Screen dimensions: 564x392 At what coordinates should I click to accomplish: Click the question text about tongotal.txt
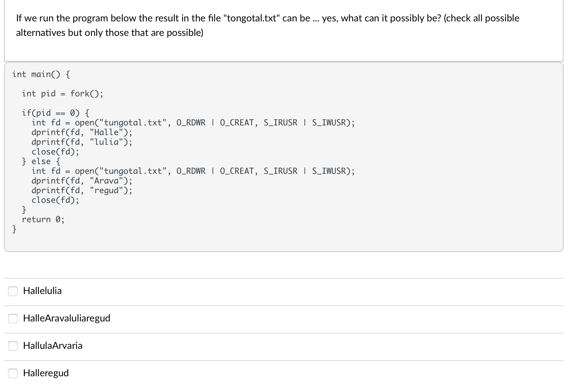266,25
